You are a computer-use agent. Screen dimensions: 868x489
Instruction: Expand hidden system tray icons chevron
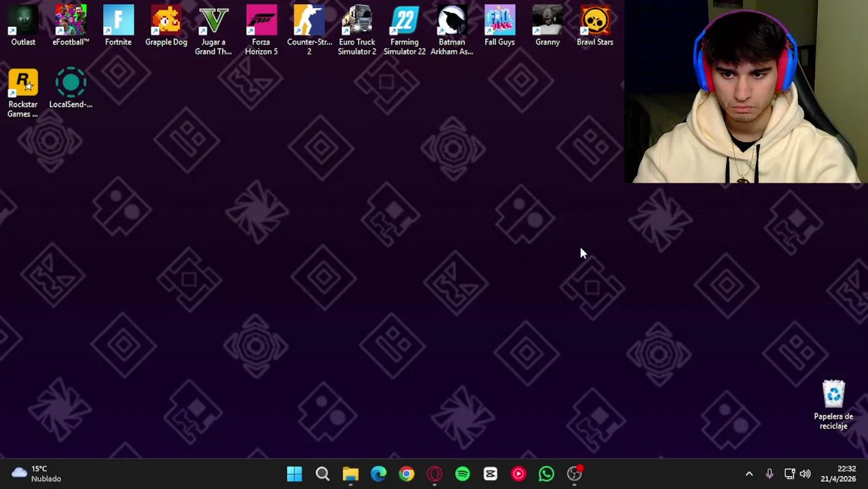tap(749, 473)
